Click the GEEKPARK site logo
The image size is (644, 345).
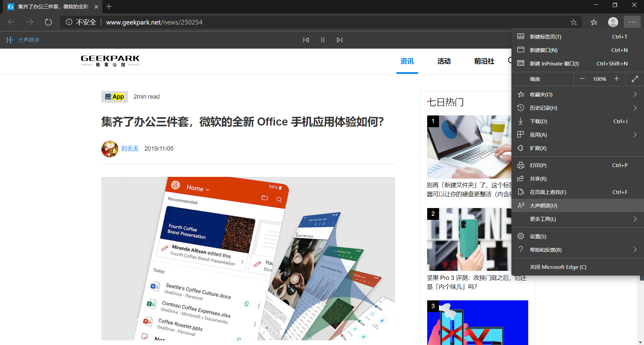coord(110,61)
